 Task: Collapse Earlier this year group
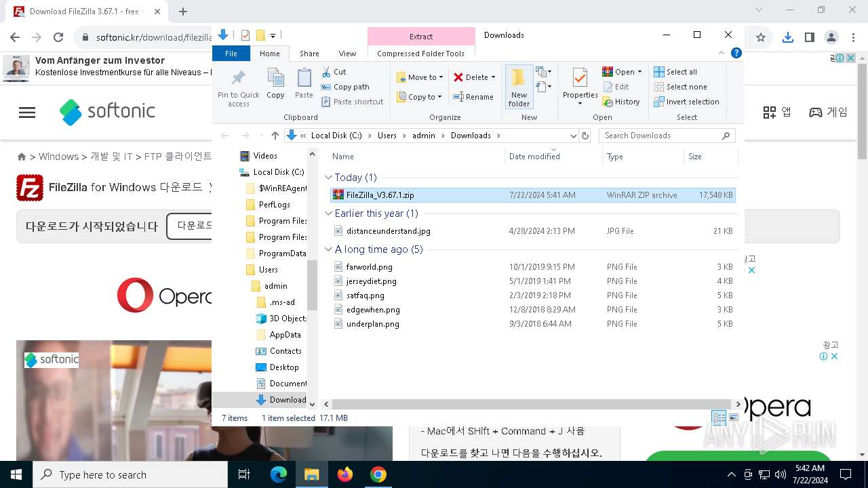[x=329, y=213]
